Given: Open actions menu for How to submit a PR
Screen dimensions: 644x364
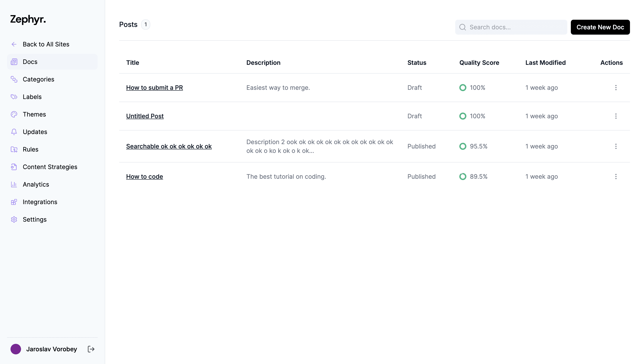Looking at the screenshot, I should (x=616, y=88).
